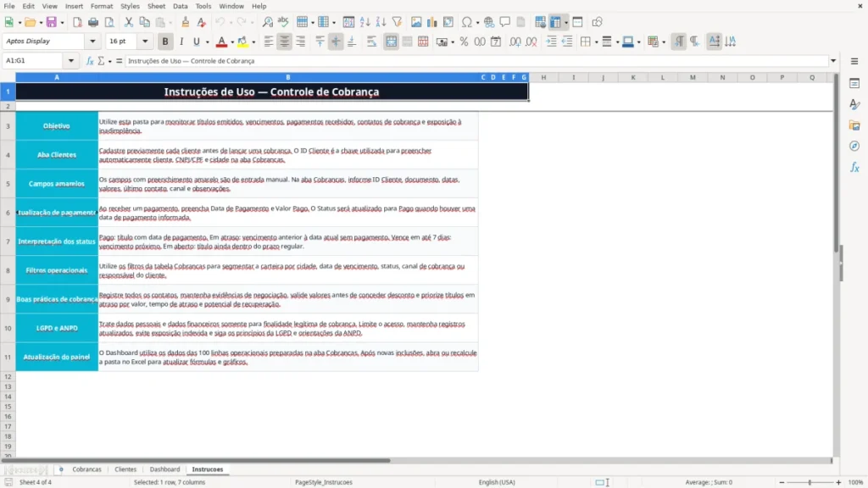Switch to the Dashboard sheet tab
The width and height of the screenshot is (868, 488).
[x=165, y=469]
